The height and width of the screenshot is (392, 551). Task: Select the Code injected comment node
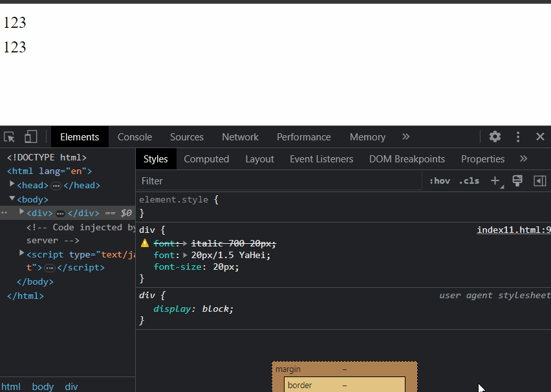pyautogui.click(x=81, y=234)
